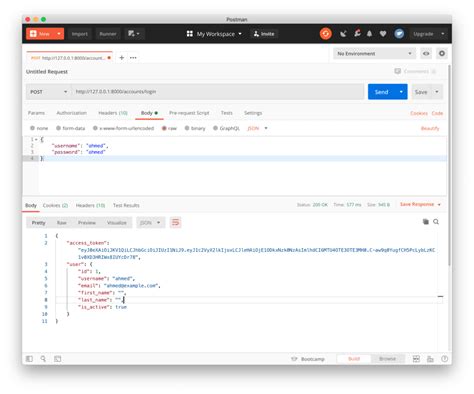Toggle the response line wrap icon

176,222
